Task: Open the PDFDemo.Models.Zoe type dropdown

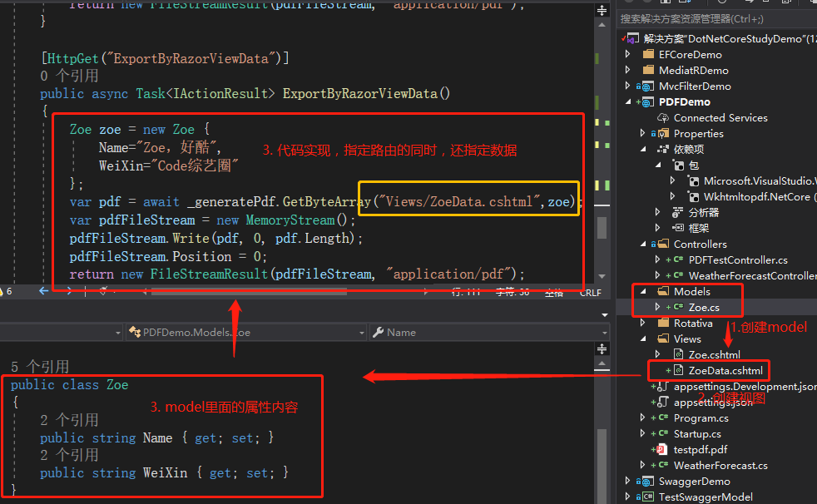Action: click(246, 332)
